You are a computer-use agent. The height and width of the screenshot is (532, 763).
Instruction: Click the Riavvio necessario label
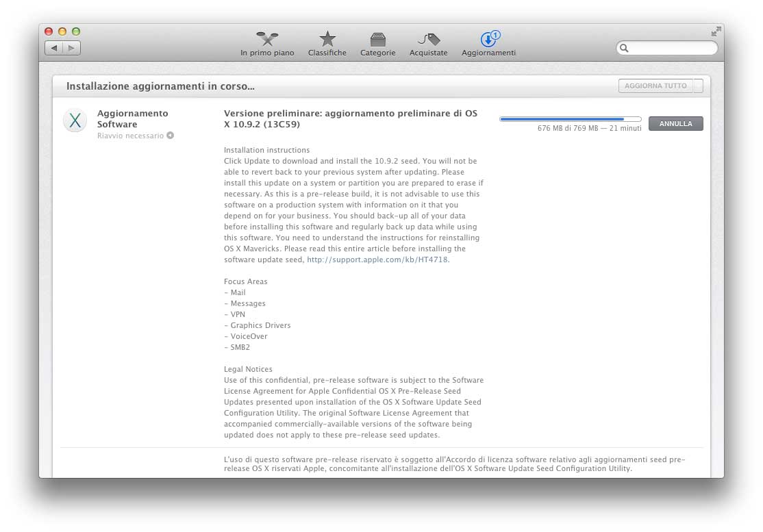pos(130,136)
